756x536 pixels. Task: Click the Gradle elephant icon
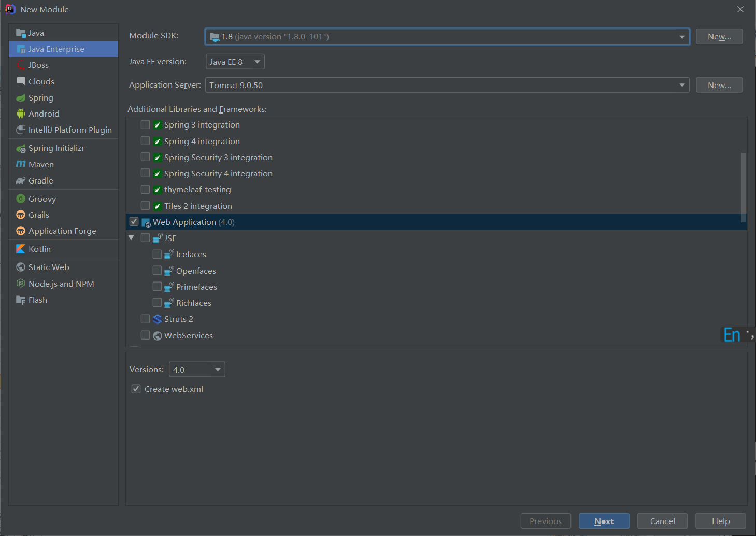tap(21, 181)
